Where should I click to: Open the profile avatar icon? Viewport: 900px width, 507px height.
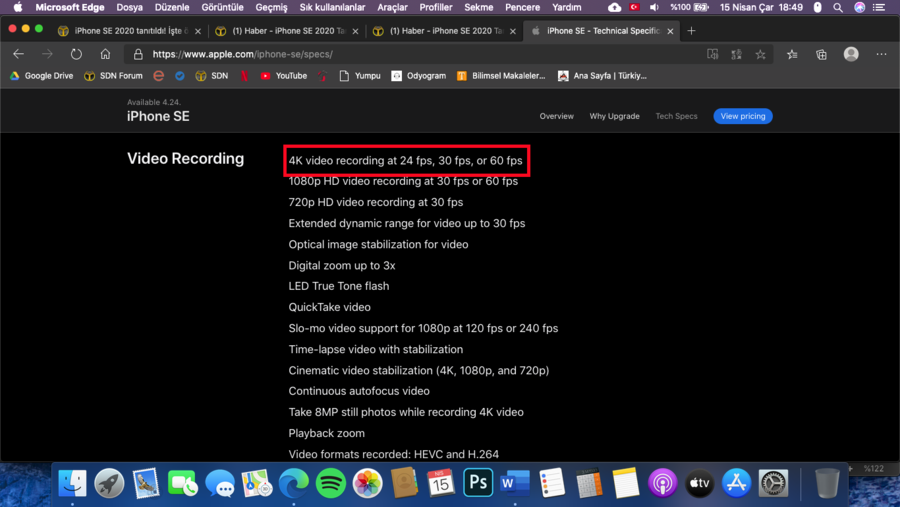[x=851, y=54]
